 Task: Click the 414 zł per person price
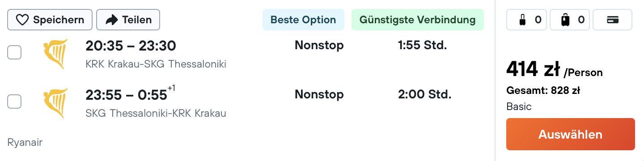[x=555, y=70]
